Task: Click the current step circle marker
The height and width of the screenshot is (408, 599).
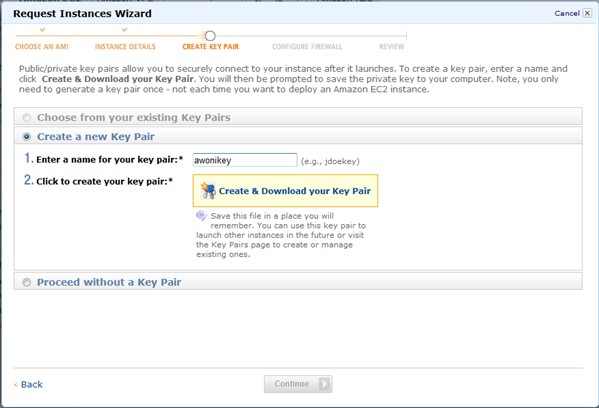Action: click(x=210, y=36)
